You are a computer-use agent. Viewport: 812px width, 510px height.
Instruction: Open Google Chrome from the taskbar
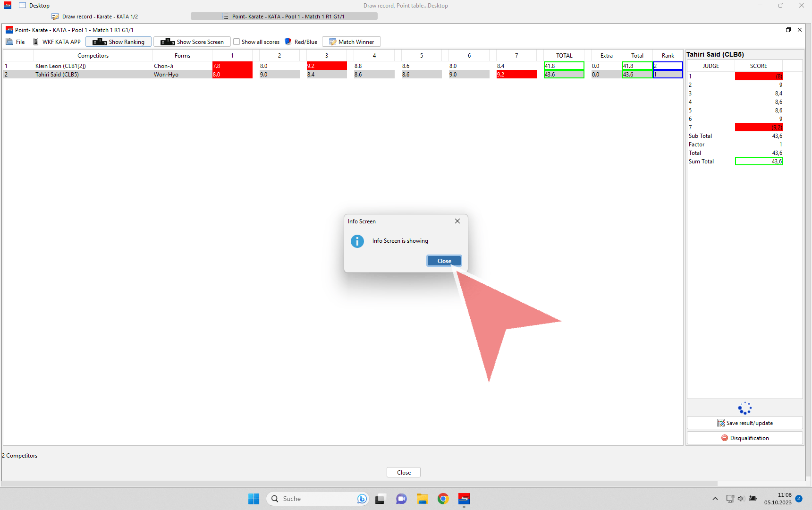pos(443,499)
